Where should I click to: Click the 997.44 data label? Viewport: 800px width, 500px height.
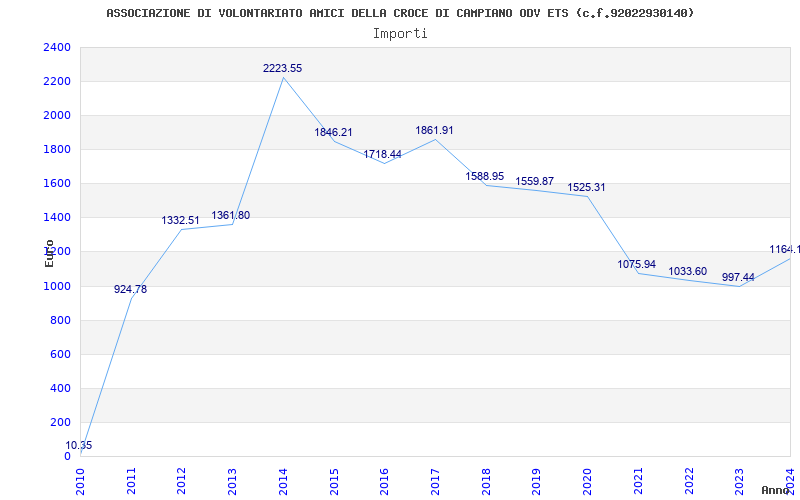(x=738, y=278)
